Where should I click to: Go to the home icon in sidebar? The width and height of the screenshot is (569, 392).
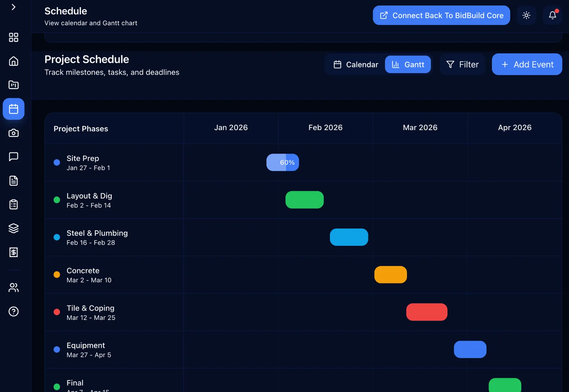point(14,61)
